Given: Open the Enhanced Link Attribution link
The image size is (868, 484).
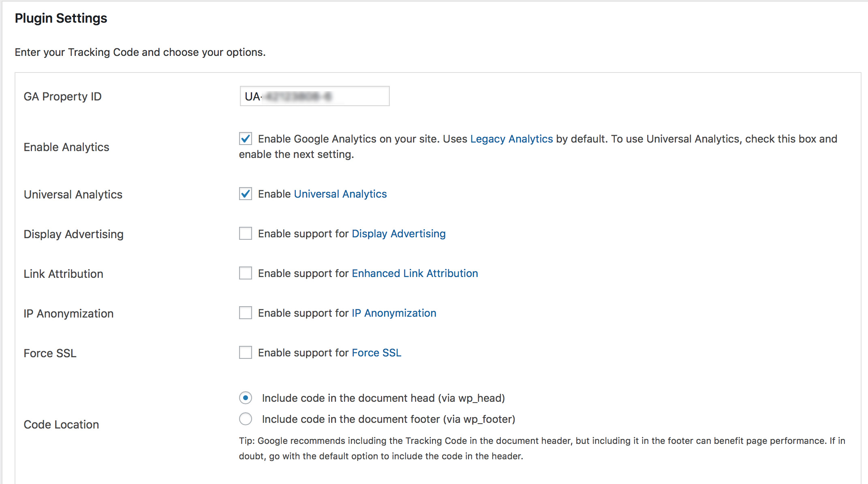Looking at the screenshot, I should click(x=415, y=273).
